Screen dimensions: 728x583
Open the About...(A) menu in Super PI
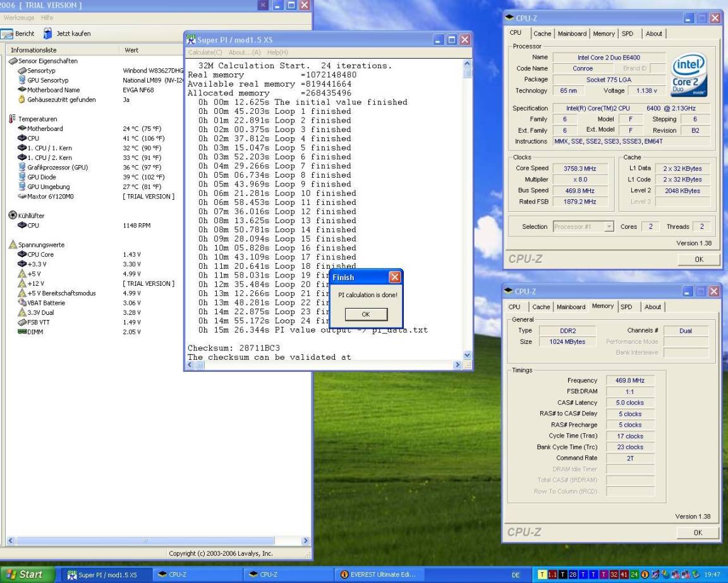(x=244, y=52)
